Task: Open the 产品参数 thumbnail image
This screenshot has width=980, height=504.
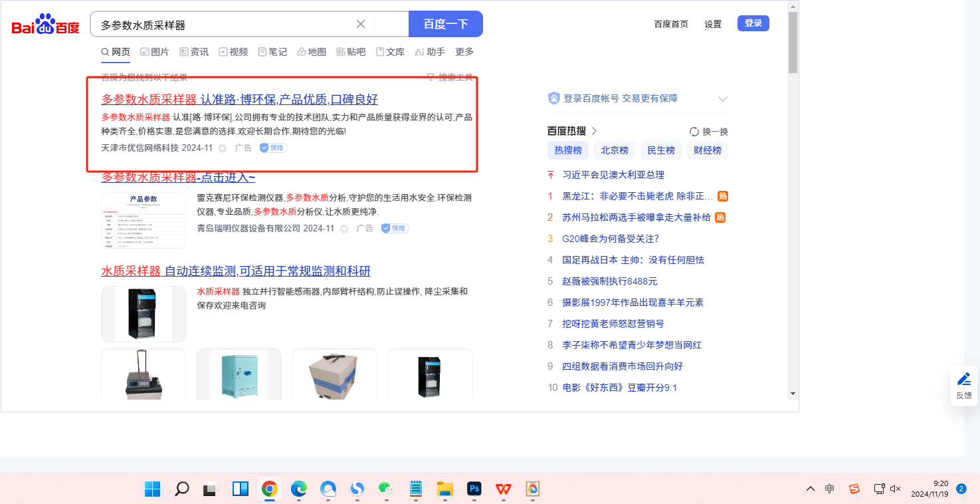Action: [144, 220]
